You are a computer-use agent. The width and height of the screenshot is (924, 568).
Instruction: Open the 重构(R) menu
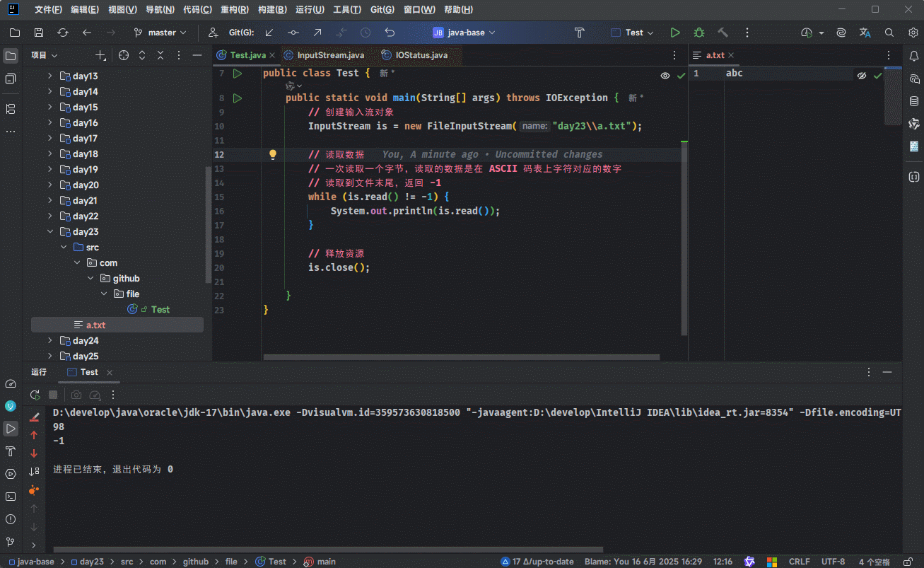click(234, 10)
